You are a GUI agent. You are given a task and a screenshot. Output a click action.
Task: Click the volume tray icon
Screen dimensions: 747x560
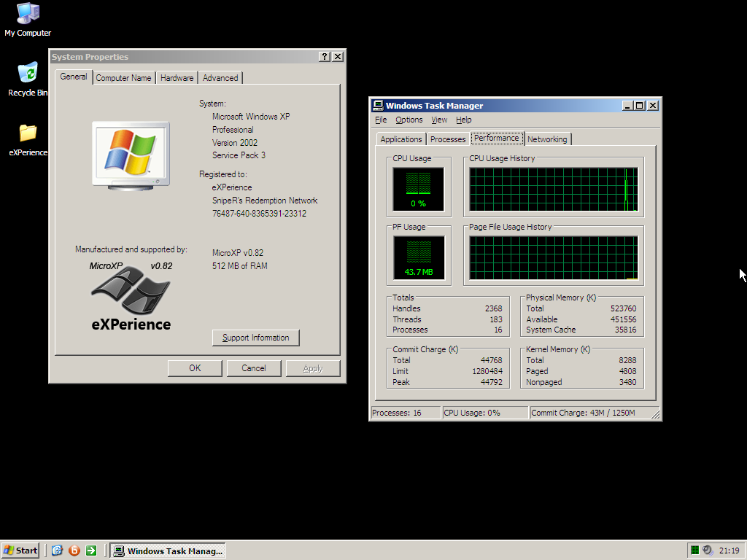(x=708, y=551)
